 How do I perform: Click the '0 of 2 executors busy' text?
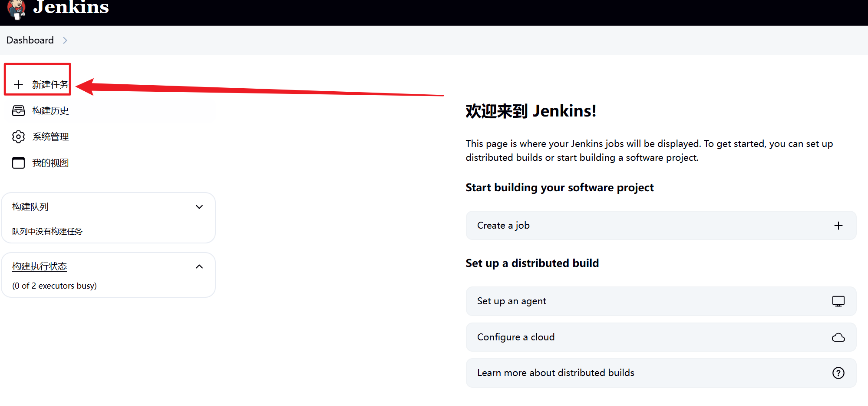(x=54, y=286)
